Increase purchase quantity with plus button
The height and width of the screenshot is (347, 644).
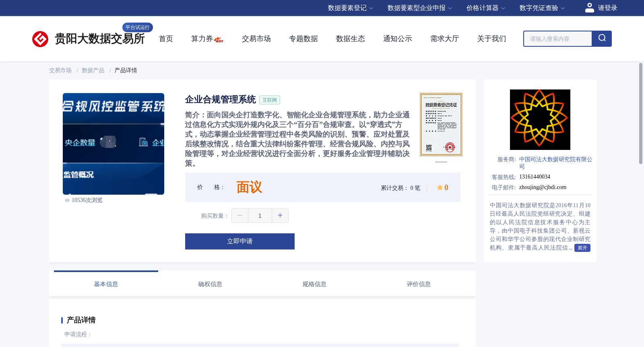point(280,216)
